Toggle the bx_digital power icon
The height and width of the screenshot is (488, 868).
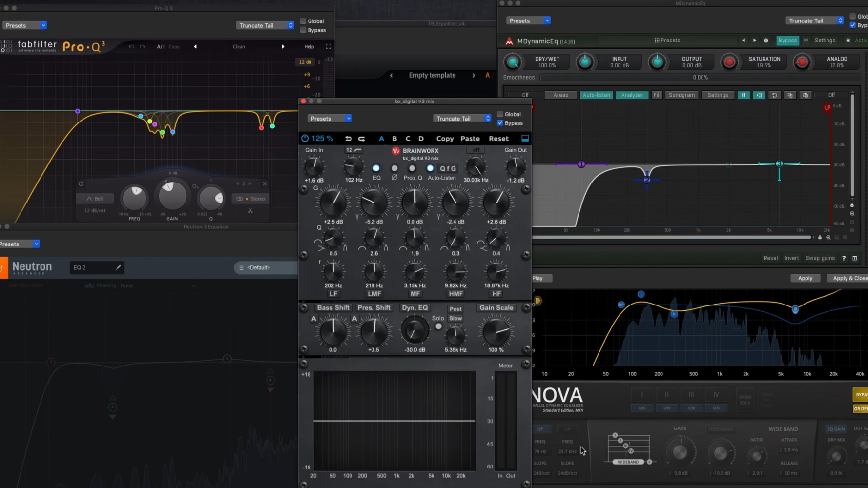(305, 139)
